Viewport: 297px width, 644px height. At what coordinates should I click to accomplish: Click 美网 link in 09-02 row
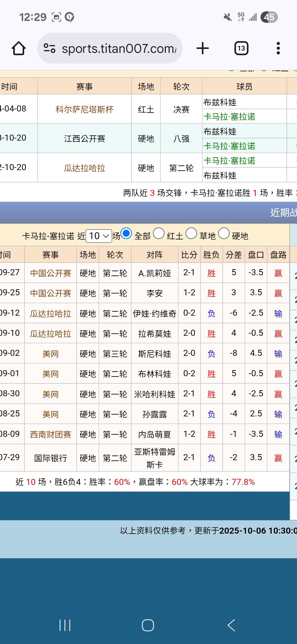[51, 354]
